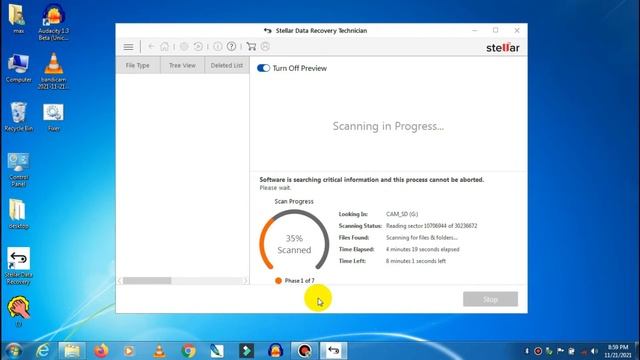Click the 'CAM_SD (G:)' drive value

tap(402, 214)
